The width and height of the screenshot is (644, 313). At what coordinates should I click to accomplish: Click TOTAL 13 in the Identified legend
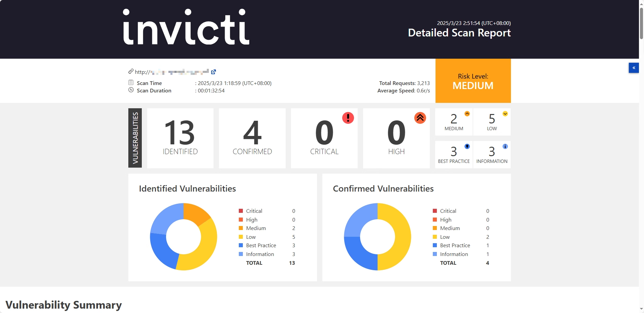[x=270, y=263]
